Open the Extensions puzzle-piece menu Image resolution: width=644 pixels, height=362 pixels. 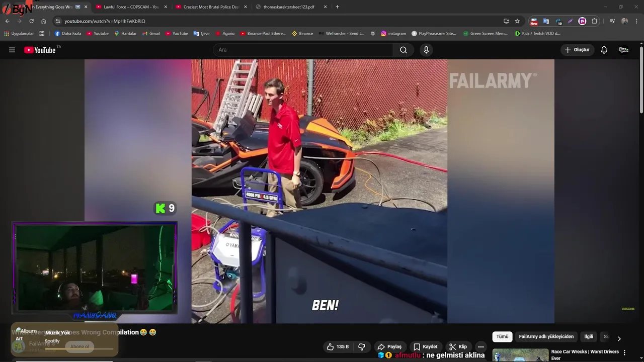click(595, 21)
